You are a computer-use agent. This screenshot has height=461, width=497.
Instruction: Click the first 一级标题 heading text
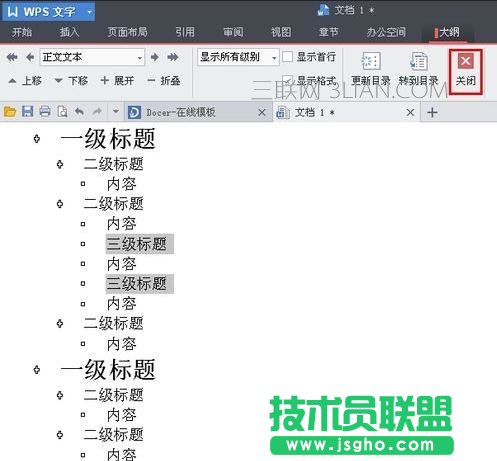(108, 139)
